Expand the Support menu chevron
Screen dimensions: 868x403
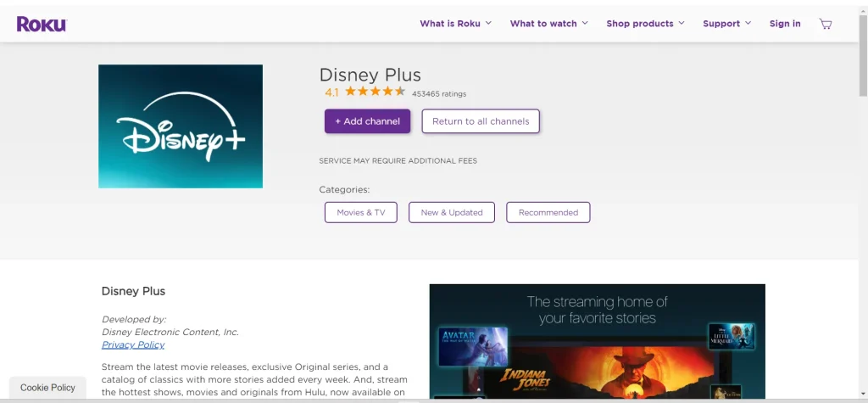tap(748, 23)
